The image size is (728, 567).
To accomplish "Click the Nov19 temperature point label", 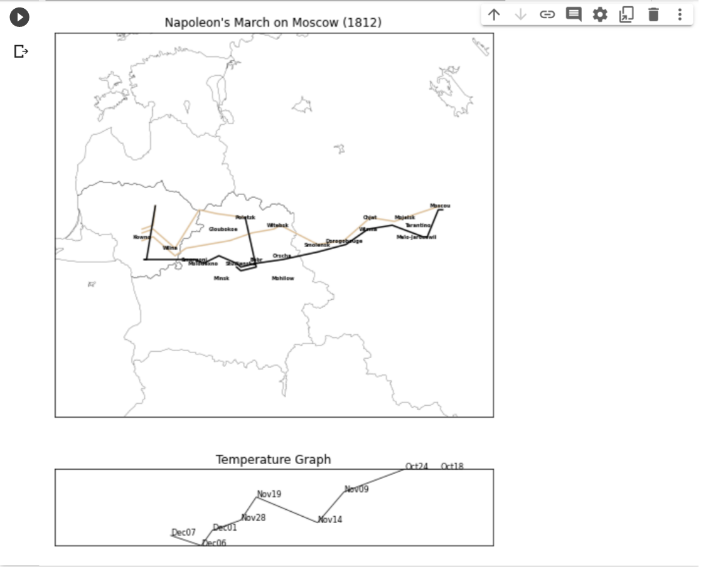I will pyautogui.click(x=269, y=494).
